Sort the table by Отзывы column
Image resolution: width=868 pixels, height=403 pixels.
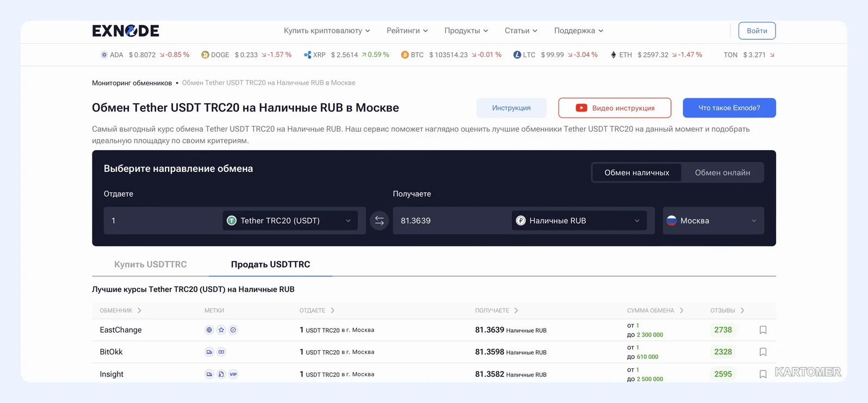click(x=727, y=311)
